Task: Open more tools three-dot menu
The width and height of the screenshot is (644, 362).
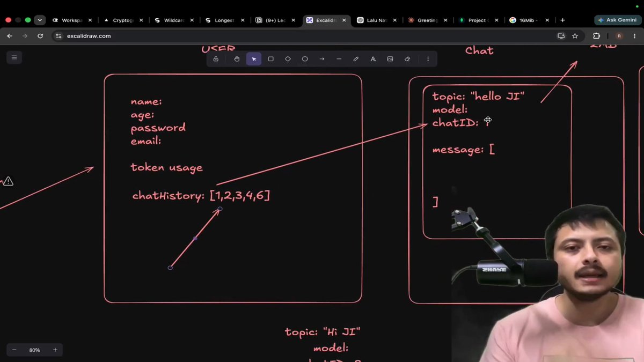Action: click(x=428, y=59)
